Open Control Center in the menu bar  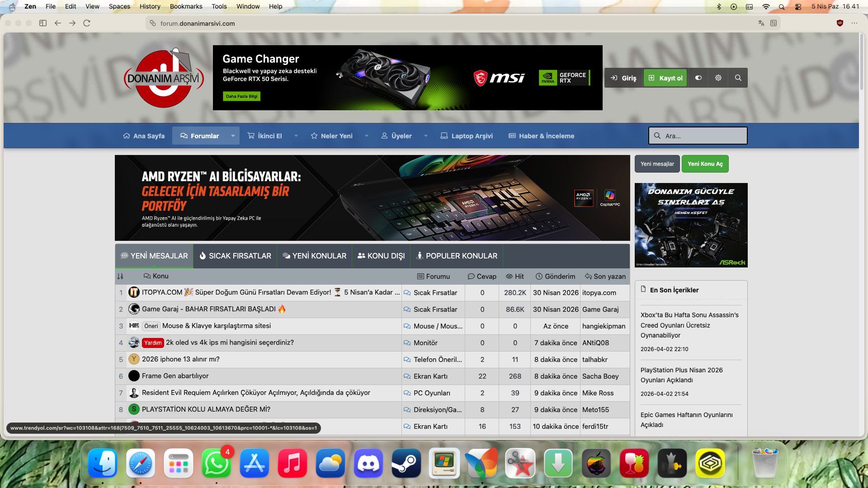tap(798, 6)
